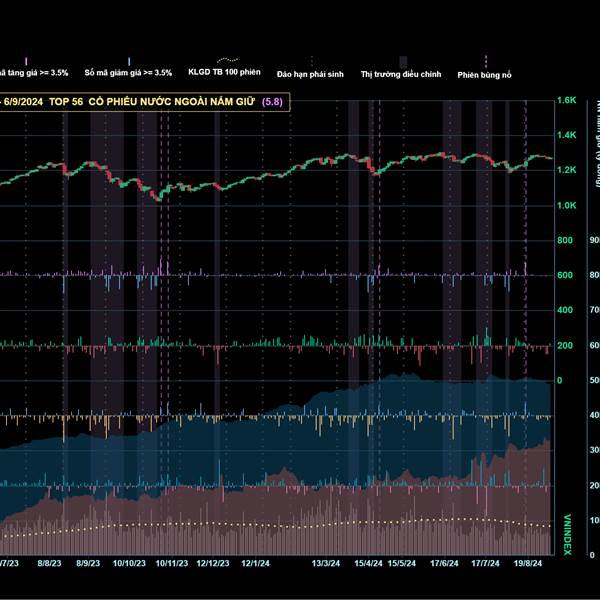Toggle the 'Thị trường điều chỉnh' legend label
Viewport: 600px width, 600px height.
click(x=402, y=74)
